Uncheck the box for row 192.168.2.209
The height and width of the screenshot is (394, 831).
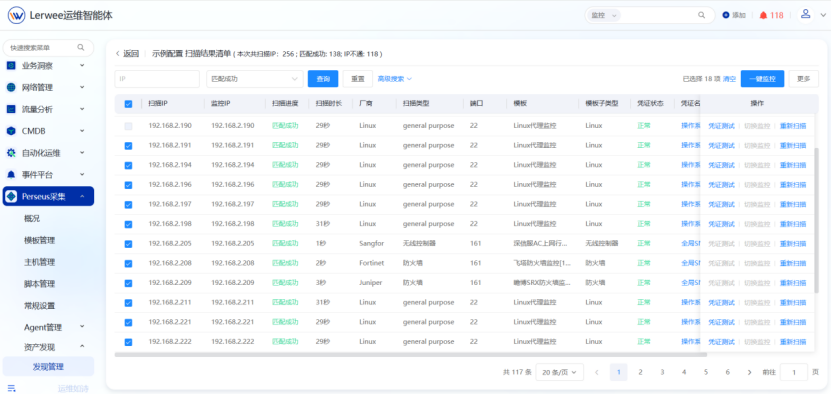pyautogui.click(x=128, y=283)
